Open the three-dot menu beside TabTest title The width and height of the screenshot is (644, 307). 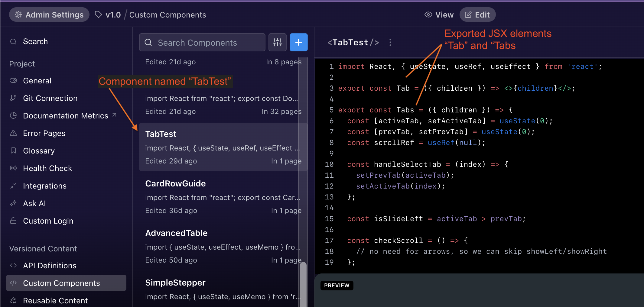point(390,42)
